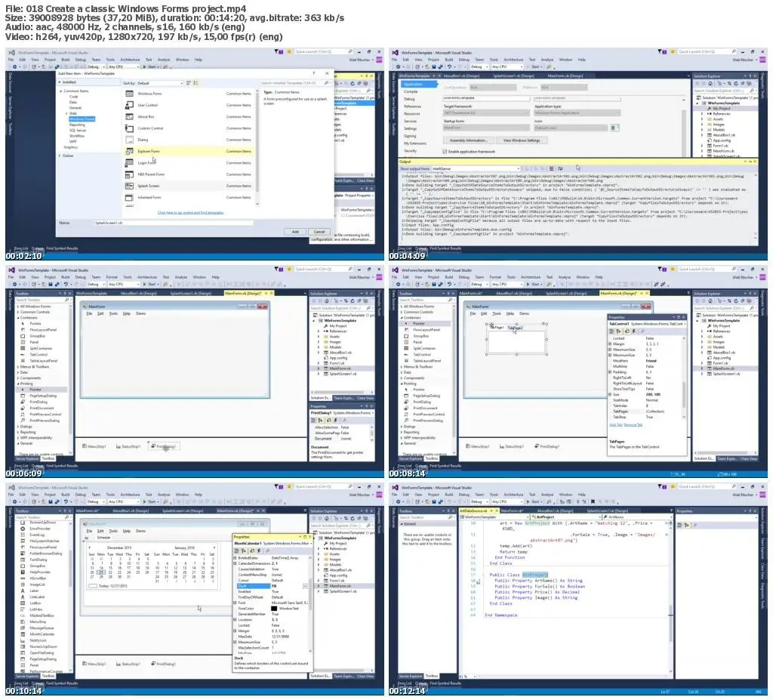Expand Menus & Toolbars group in 00:06:09 frame
This screenshot has width=773, height=700.
19,367
